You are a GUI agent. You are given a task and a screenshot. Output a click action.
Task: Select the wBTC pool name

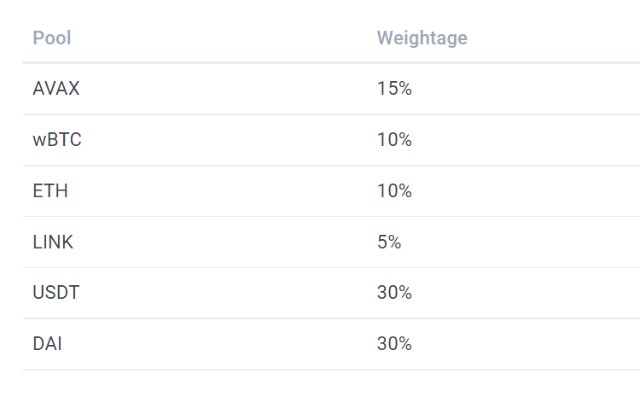click(x=57, y=140)
